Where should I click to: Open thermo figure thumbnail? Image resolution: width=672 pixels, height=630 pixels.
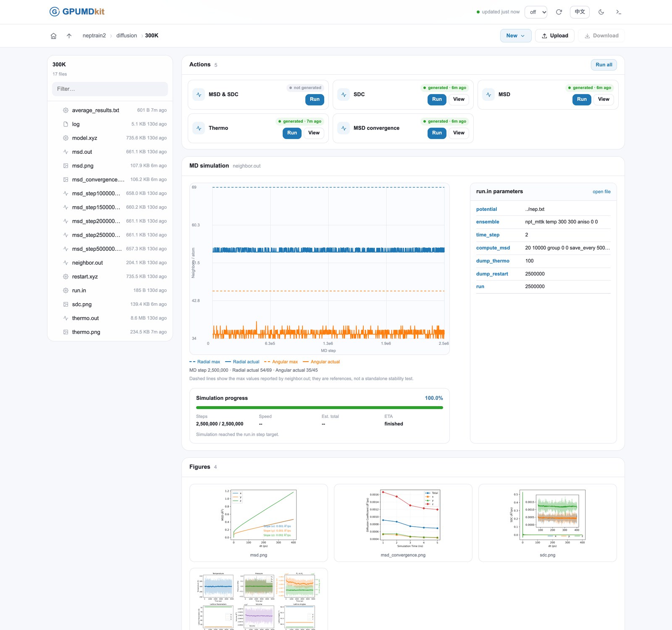259,599
